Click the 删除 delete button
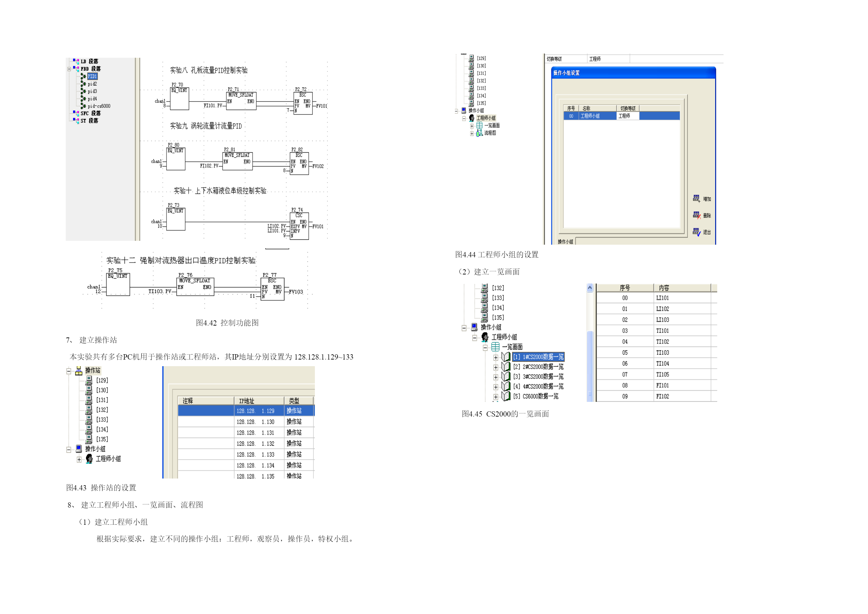The width and height of the screenshot is (868, 614). (x=702, y=215)
